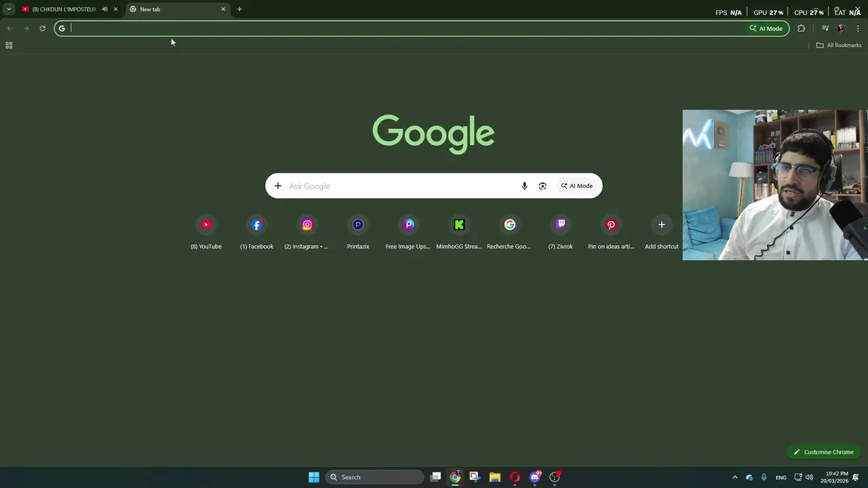Open the Extensions puzzle icon

802,28
